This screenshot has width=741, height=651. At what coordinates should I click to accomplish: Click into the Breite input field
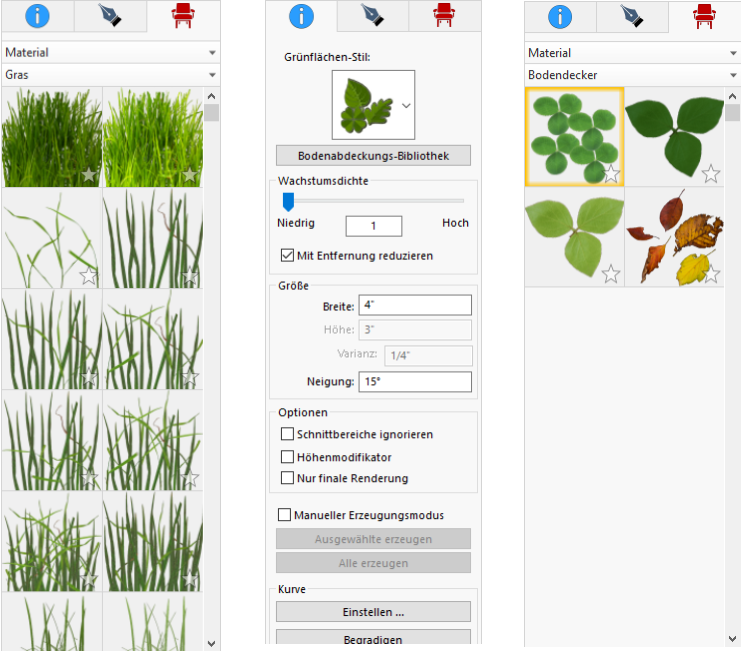point(414,305)
